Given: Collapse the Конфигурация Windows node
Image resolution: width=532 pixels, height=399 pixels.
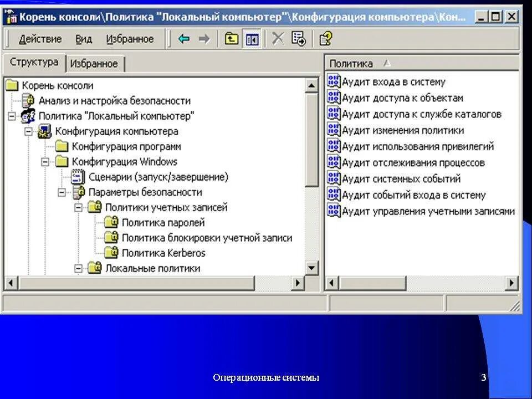Looking at the screenshot, I should coord(45,162).
